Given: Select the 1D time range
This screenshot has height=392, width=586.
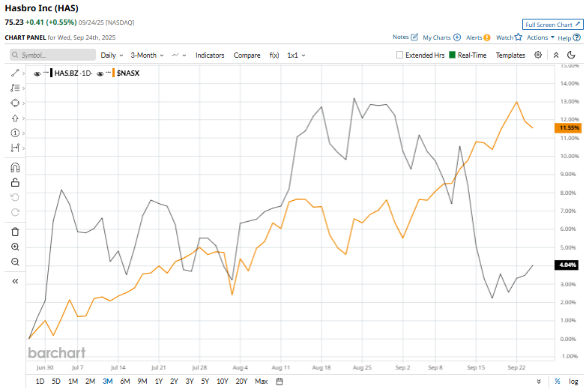Looking at the screenshot, I should [x=40, y=382].
